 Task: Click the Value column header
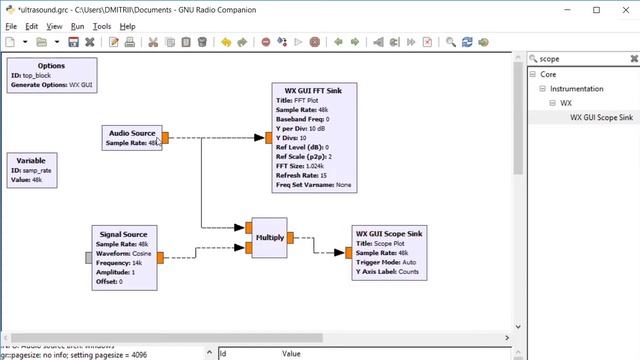coord(291,354)
